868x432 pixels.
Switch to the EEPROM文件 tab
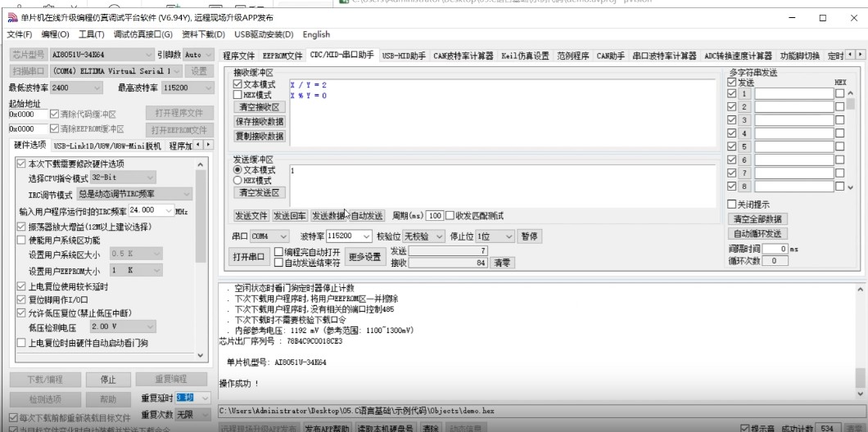[283, 56]
